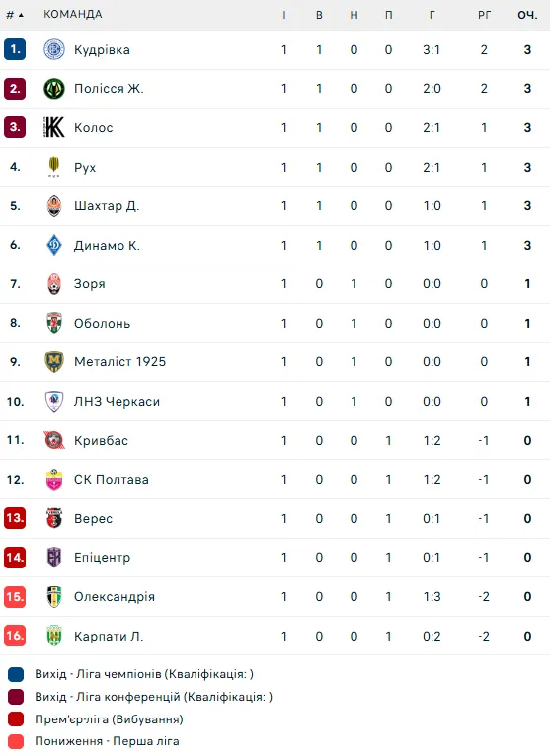Click the Кривбас club logo
Viewport: 550px width, 756px height.
pos(54,440)
